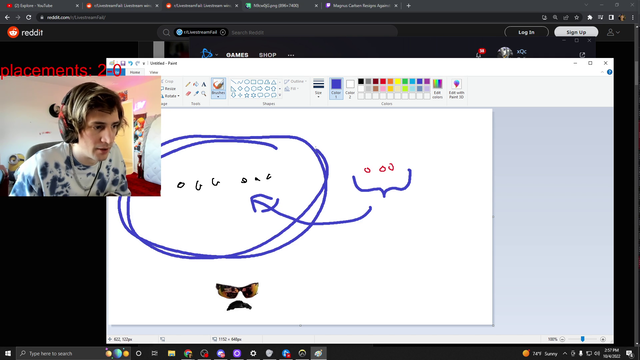
Task: Open GAMES tab in Battle.net
Action: 237,55
